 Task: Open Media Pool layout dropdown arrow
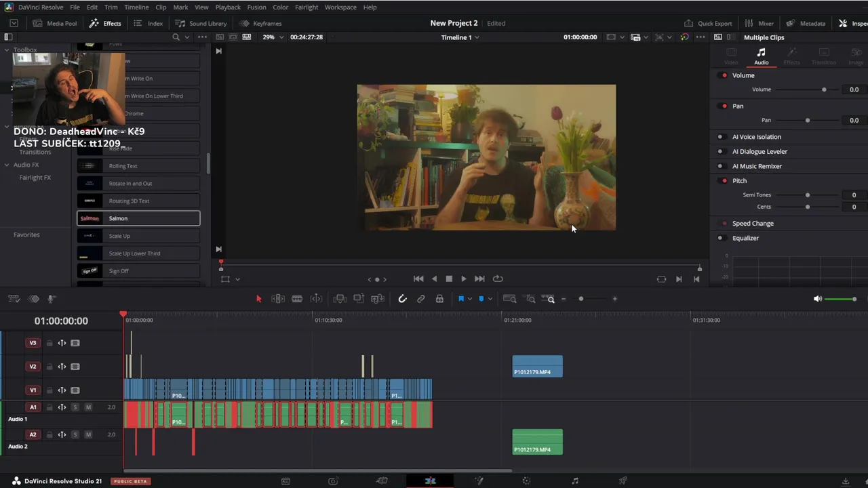[x=14, y=23]
